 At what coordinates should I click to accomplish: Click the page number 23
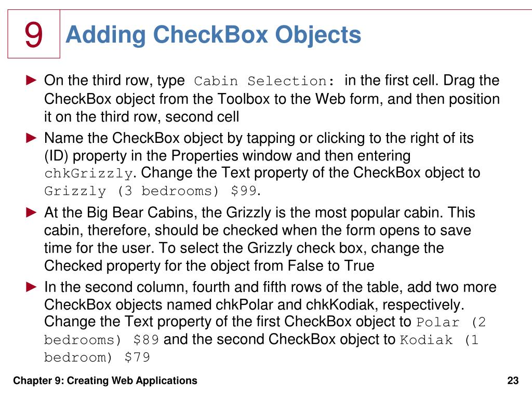pyautogui.click(x=513, y=381)
